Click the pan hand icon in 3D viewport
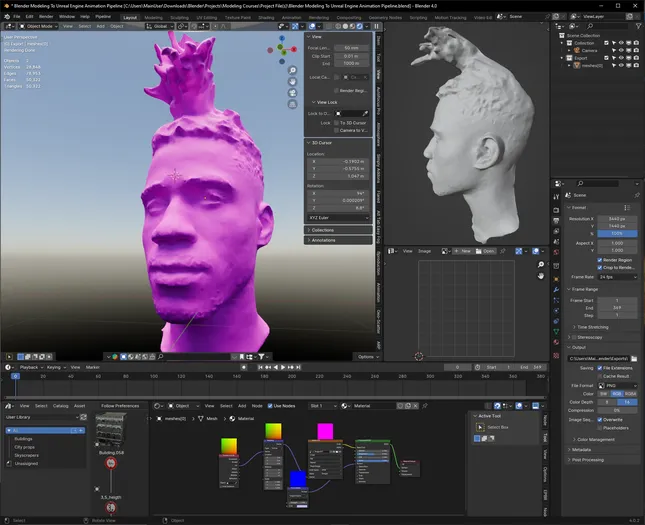The image size is (645, 525). (x=292, y=81)
